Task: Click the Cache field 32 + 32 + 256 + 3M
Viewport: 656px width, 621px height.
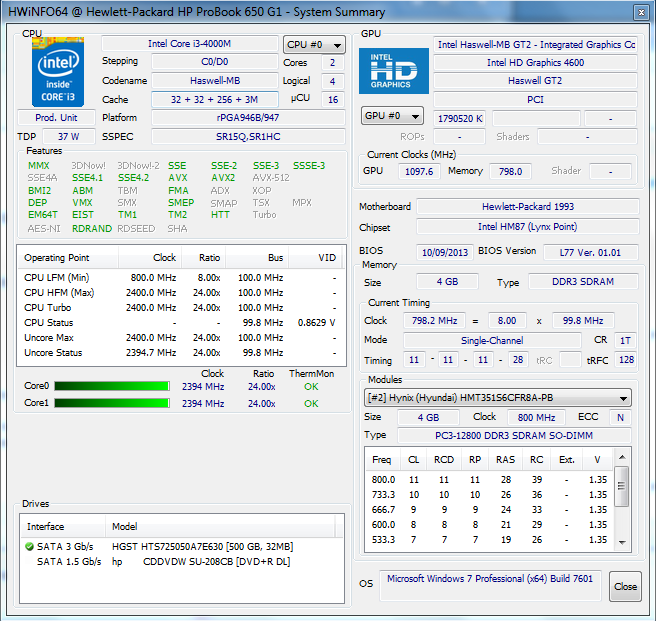Action: (215, 100)
